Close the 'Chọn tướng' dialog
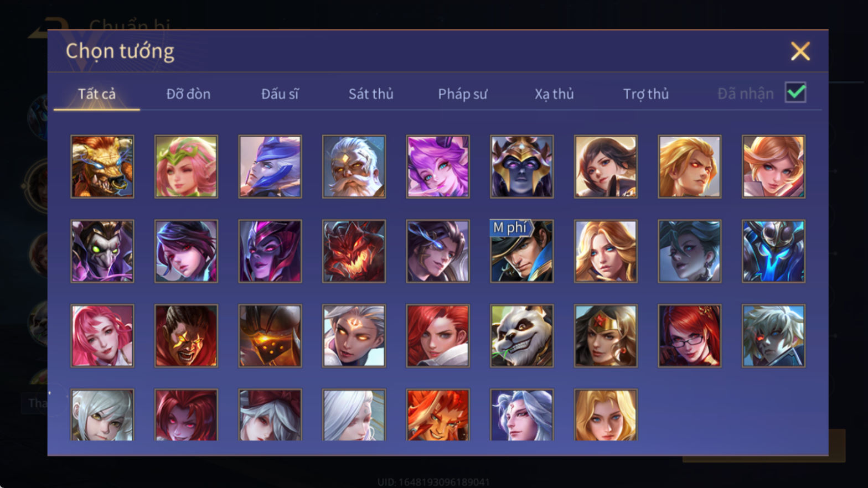868x488 pixels. coord(800,51)
